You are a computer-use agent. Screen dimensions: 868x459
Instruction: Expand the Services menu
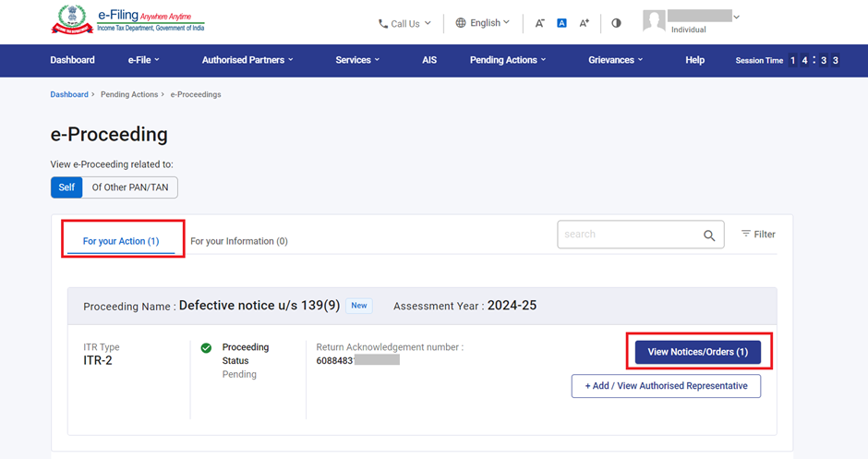[x=357, y=60]
